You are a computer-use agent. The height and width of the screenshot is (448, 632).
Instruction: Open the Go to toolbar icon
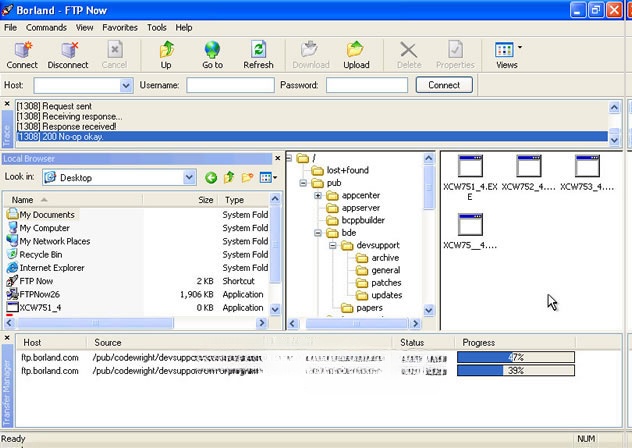(x=212, y=55)
